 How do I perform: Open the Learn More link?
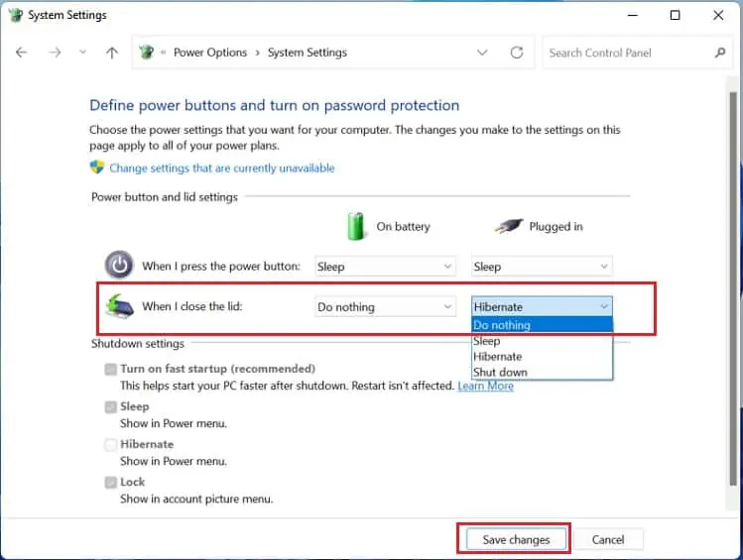tap(485, 386)
